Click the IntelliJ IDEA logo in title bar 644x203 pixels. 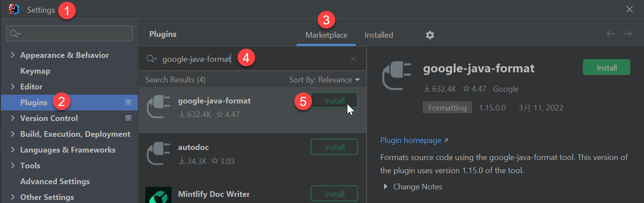point(14,9)
